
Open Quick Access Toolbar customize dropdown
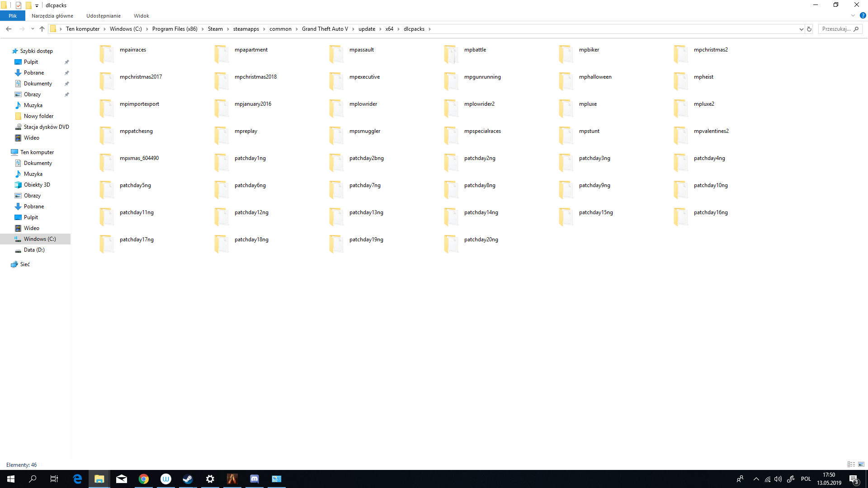[x=37, y=5]
